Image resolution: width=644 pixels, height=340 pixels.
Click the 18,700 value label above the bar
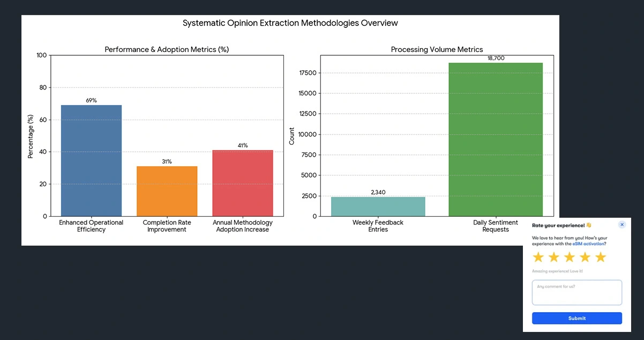point(496,58)
